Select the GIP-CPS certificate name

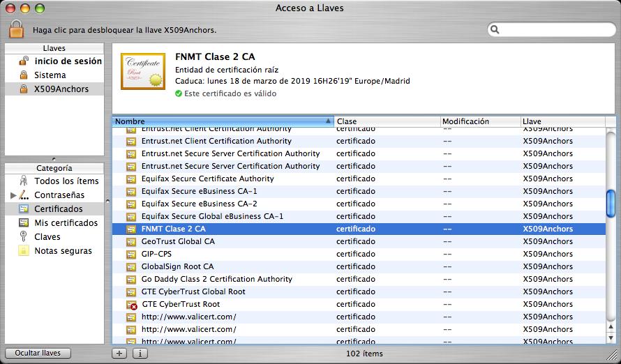tap(156, 254)
